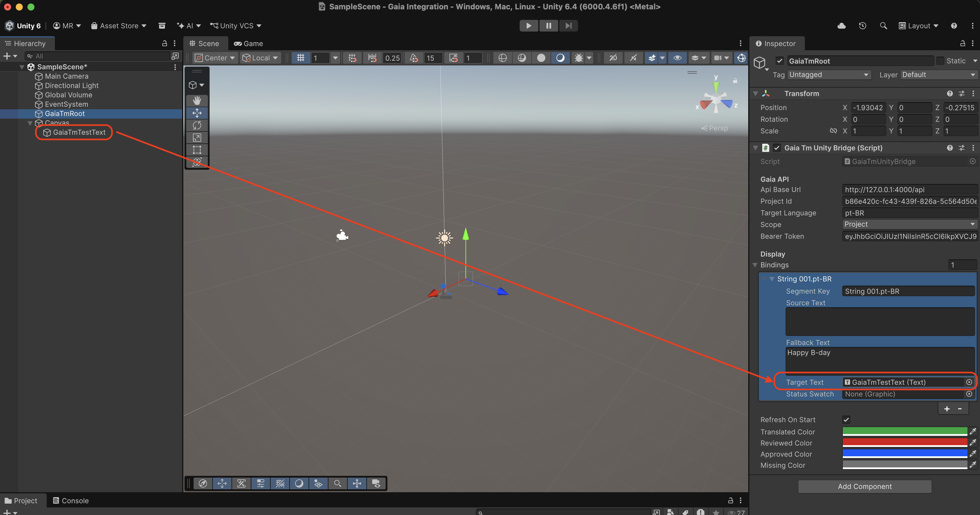Click the Api Base Url field
Viewport: 980px width, 515px height.
pos(909,190)
